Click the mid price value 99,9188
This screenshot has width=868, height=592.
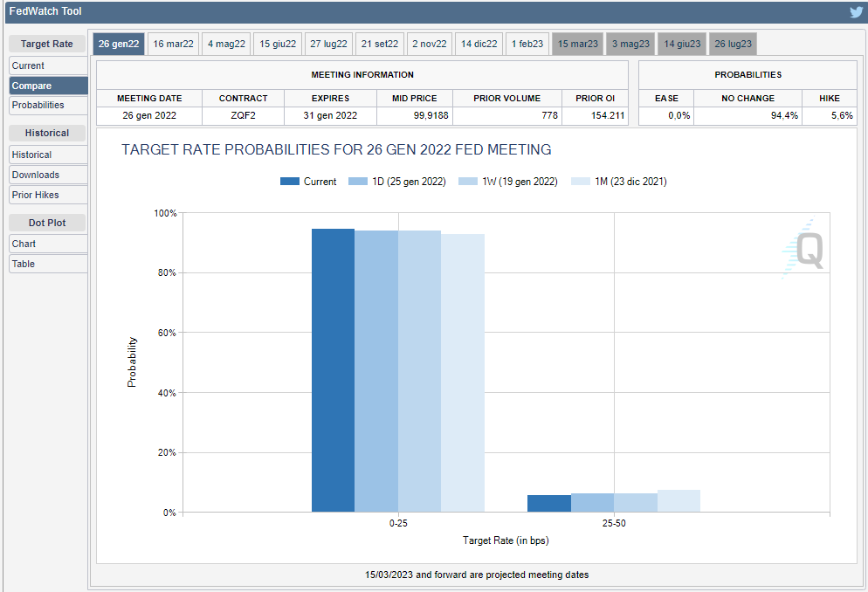431,115
